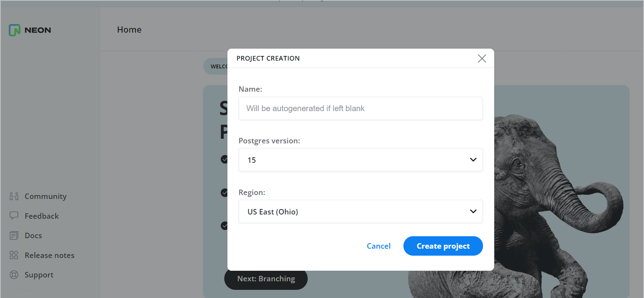The image size is (644, 298).
Task: Focus the project Name input field
Action: (x=361, y=108)
